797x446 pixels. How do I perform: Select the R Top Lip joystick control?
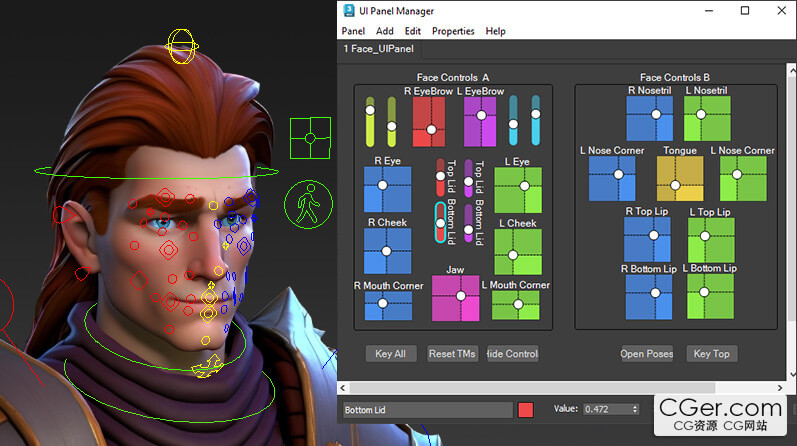point(647,240)
